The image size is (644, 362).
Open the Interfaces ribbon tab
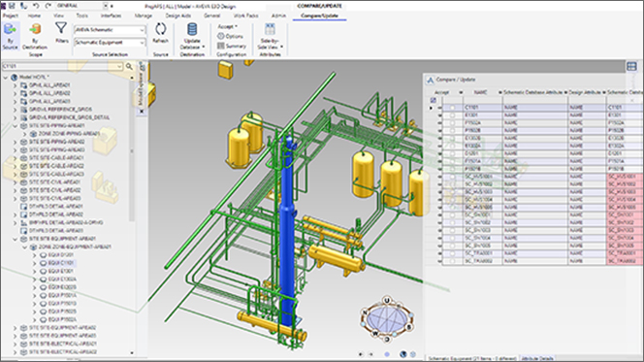coord(111,16)
